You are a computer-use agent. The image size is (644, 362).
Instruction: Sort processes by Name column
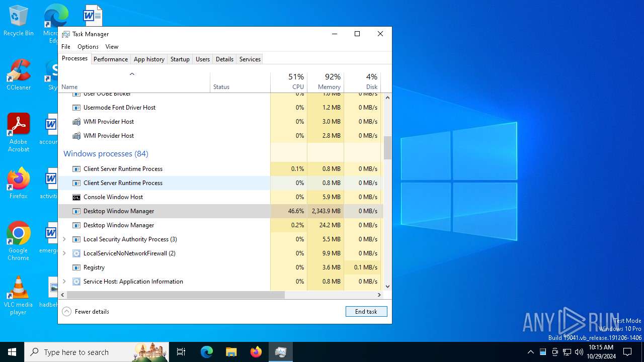coord(134,82)
